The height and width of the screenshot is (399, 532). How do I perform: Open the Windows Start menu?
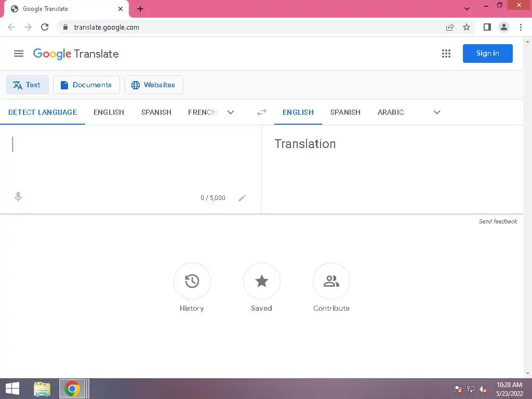pyautogui.click(x=12, y=389)
